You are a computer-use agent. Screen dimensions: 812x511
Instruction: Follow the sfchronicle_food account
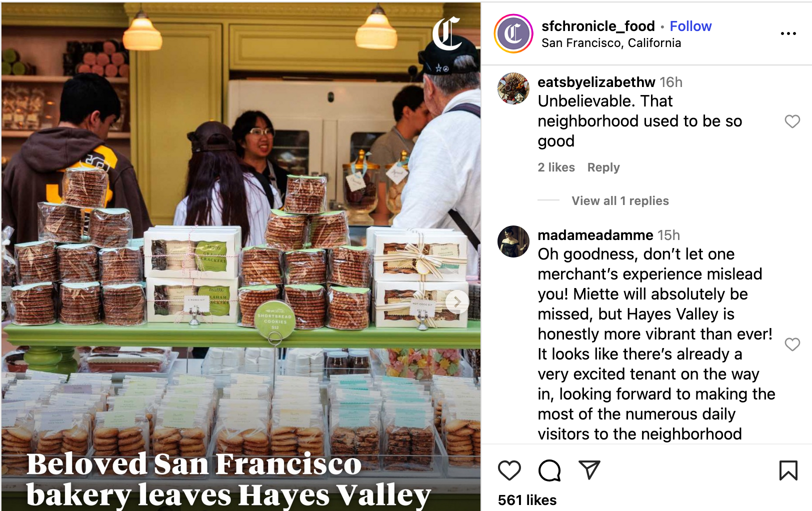(x=690, y=26)
